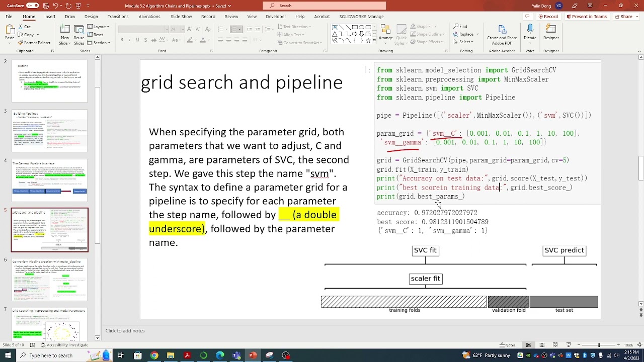
Task: Switch to Slide Sorter view
Action: (542, 345)
